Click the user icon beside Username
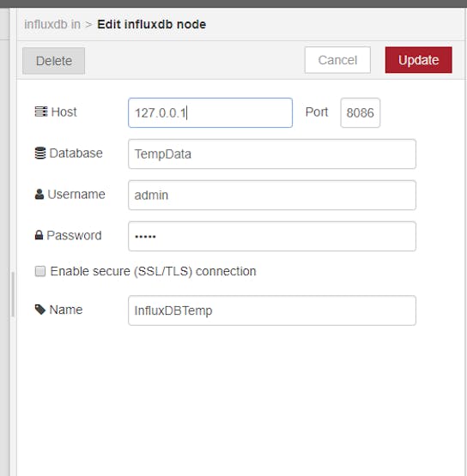 coord(39,195)
